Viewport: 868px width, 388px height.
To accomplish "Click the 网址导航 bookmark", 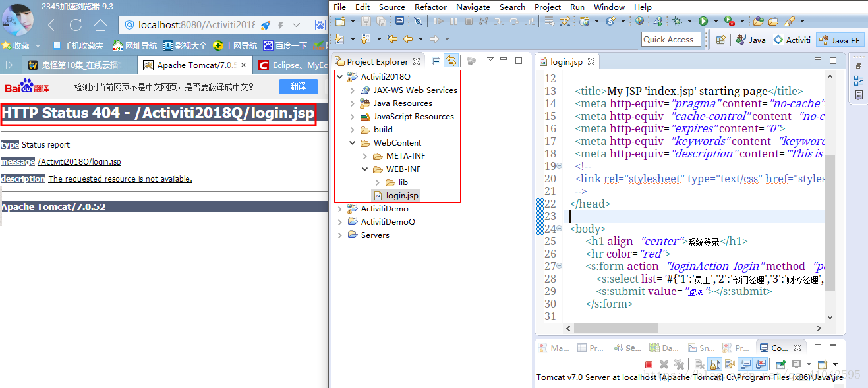I will [x=134, y=45].
